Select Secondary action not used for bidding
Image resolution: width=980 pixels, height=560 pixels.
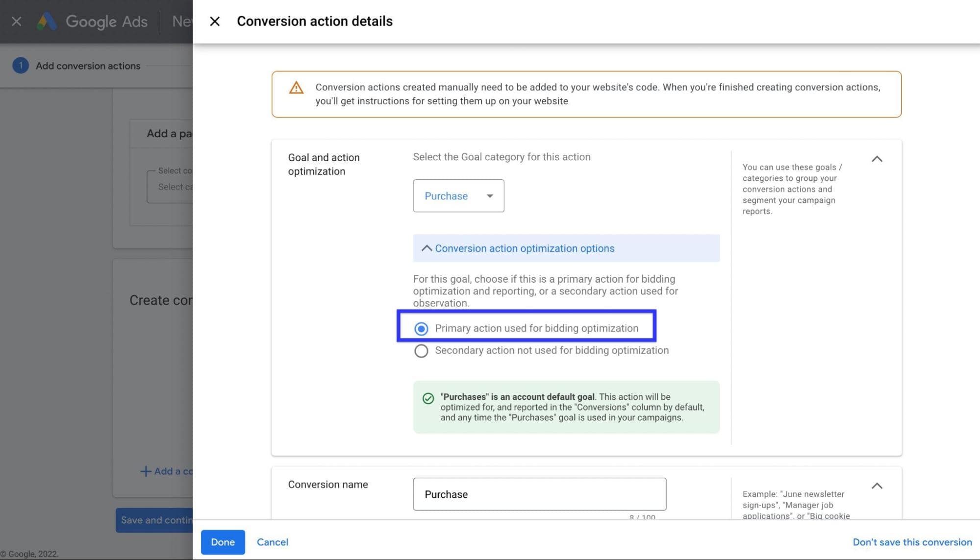pos(421,350)
